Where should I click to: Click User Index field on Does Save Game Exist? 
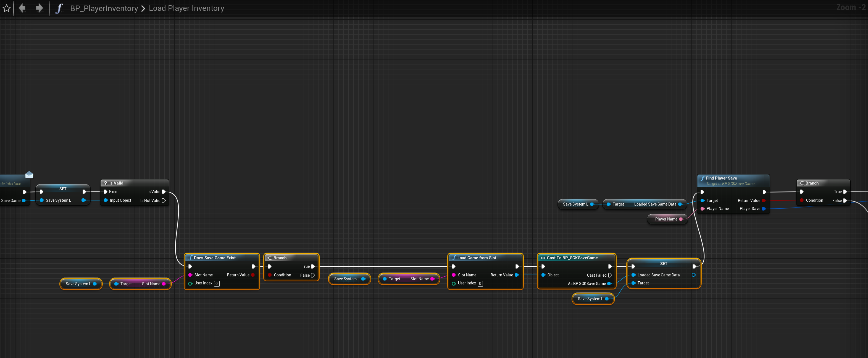pos(217,283)
